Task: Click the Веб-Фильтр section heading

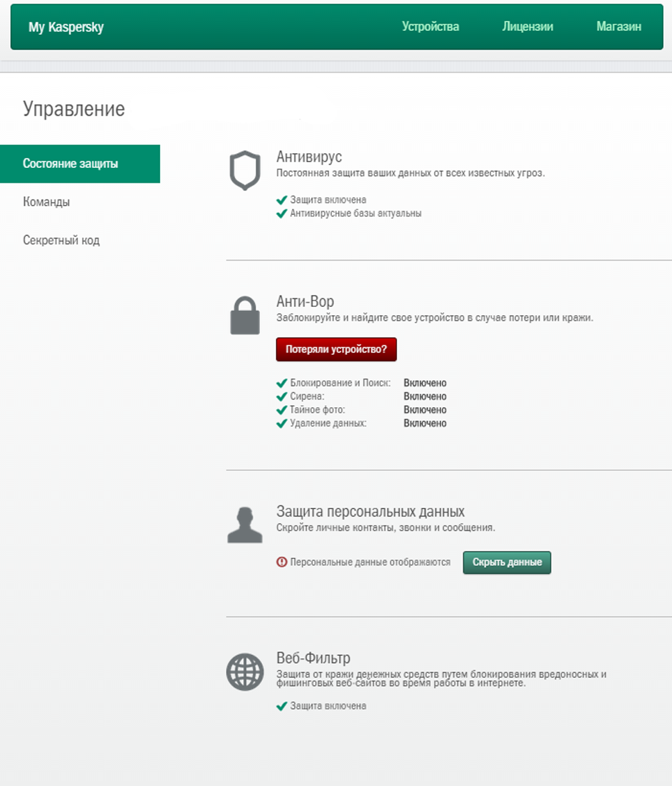Action: (313, 658)
